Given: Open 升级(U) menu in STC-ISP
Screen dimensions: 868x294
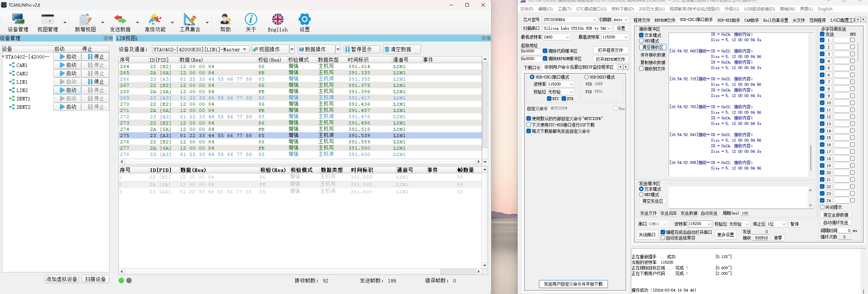Looking at the screenshot, I should 731,9.
